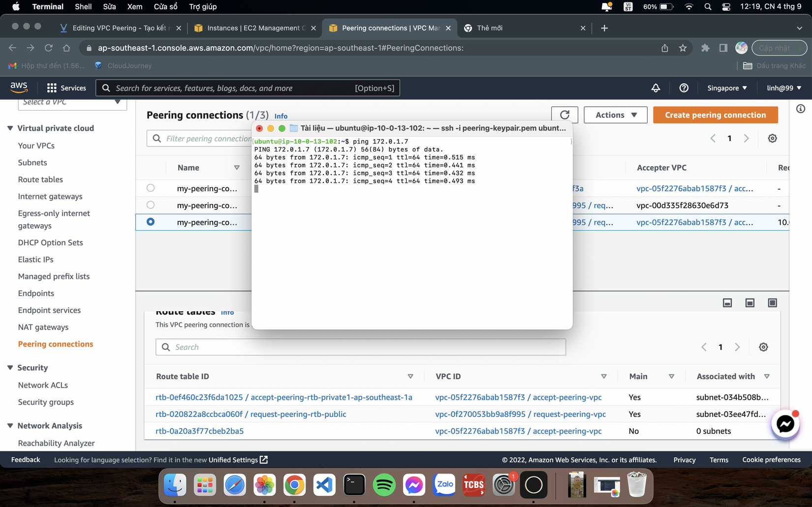
Task: Open the Terminal menu in menu bar
Action: click(48, 6)
